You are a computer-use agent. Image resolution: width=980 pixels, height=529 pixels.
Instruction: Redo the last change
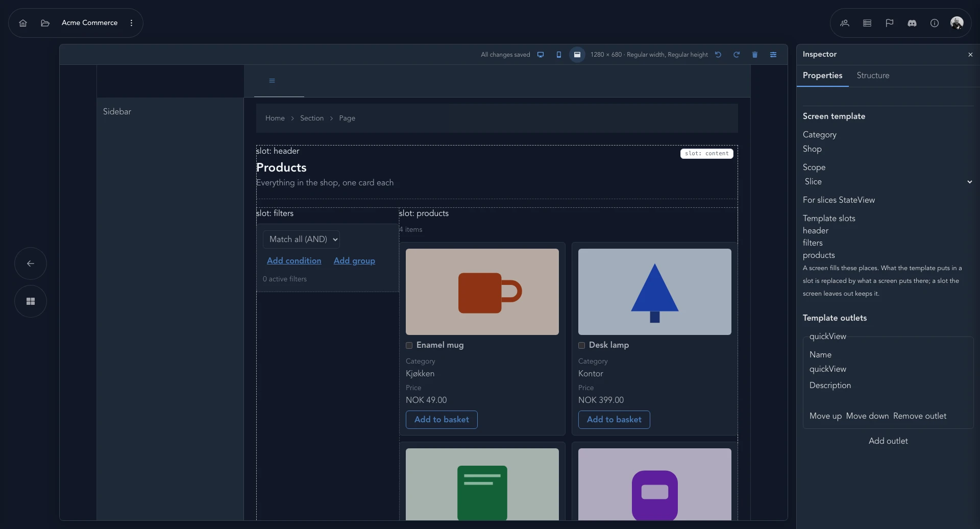(737, 55)
